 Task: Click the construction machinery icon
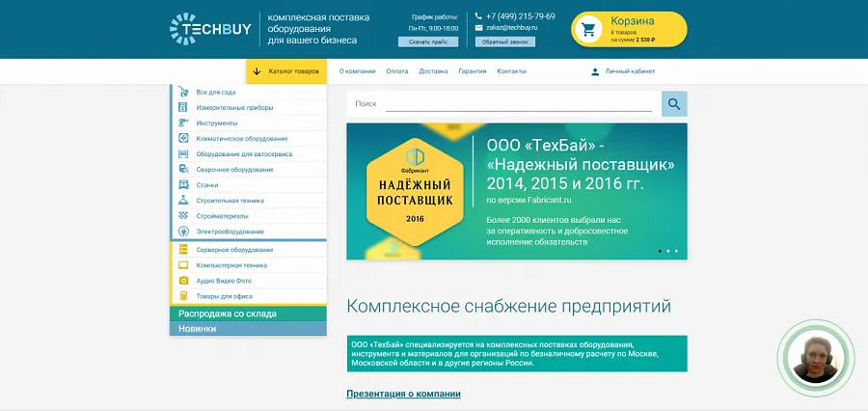pyautogui.click(x=184, y=201)
